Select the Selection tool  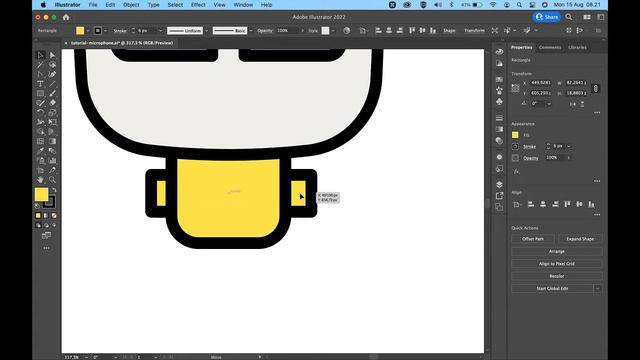(40, 55)
